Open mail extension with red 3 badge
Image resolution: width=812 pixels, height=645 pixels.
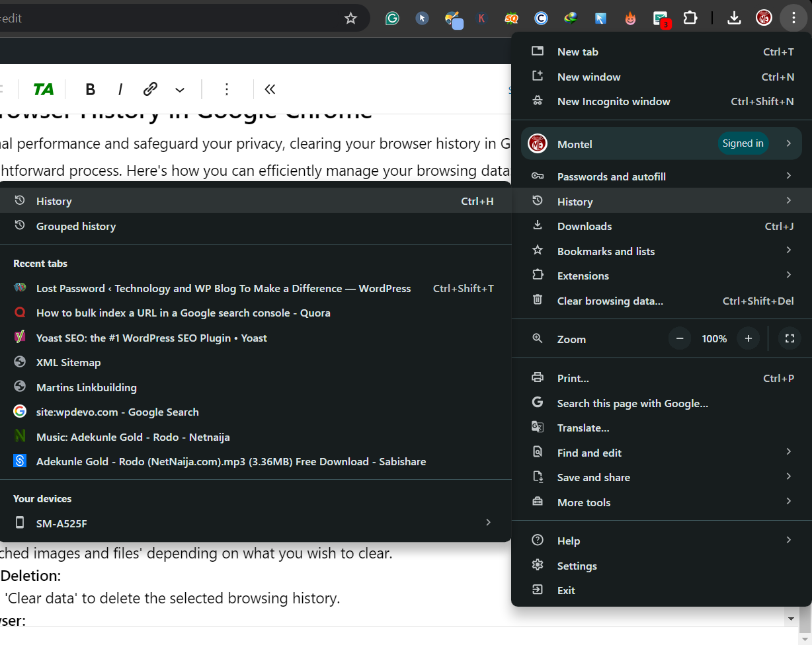tap(661, 19)
